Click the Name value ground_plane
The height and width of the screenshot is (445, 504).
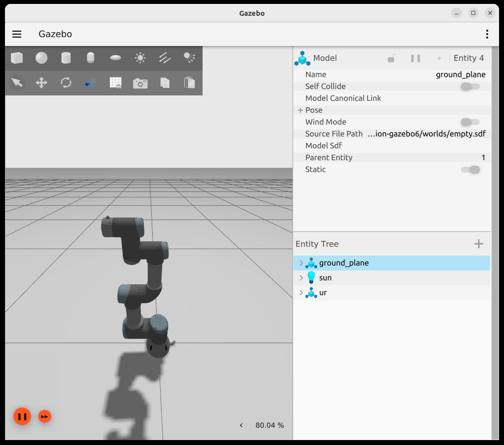(461, 75)
